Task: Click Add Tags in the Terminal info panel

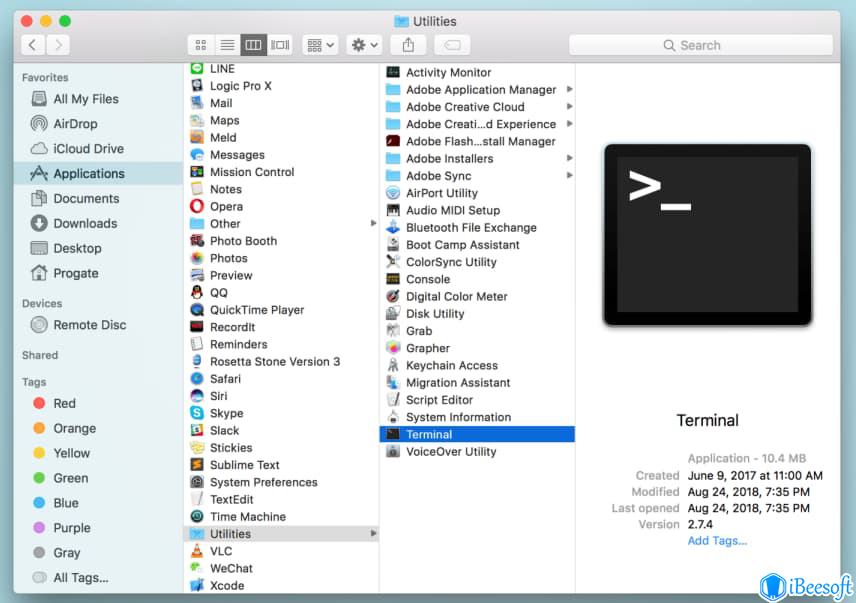Action: 715,540
